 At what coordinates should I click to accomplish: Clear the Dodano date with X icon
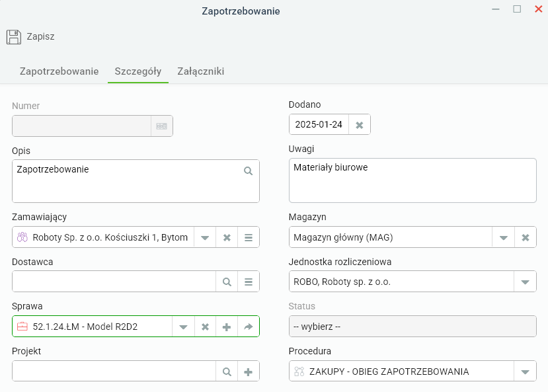click(x=360, y=125)
